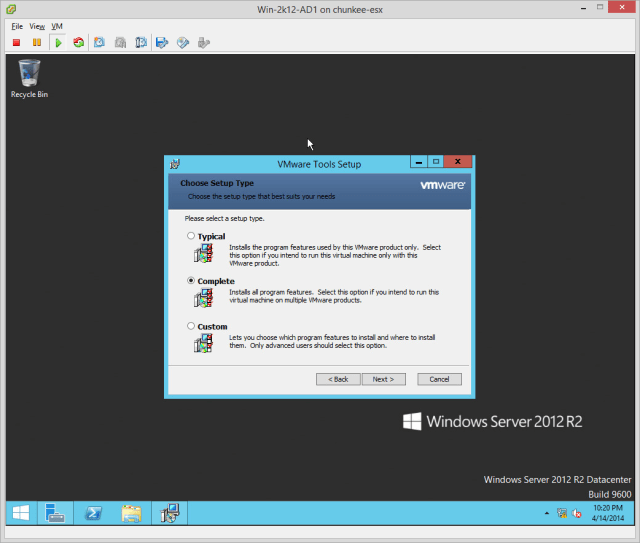This screenshot has width=640, height=543.
Task: Open the File menu
Action: tap(17, 27)
